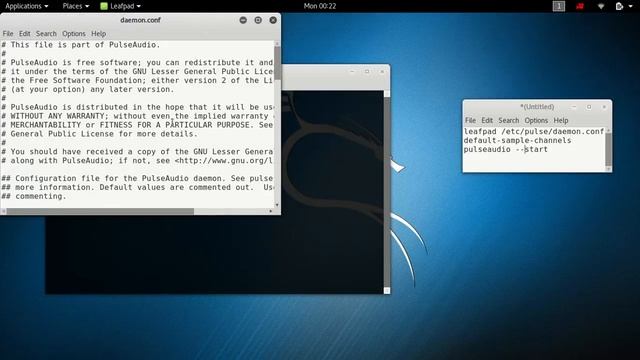Maximize the Untitled Leafpad window
The height and width of the screenshot is (360, 640).
pos(589,107)
